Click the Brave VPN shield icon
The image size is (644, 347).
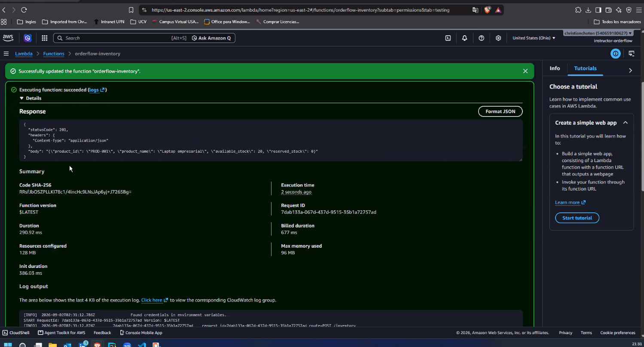pos(629,10)
